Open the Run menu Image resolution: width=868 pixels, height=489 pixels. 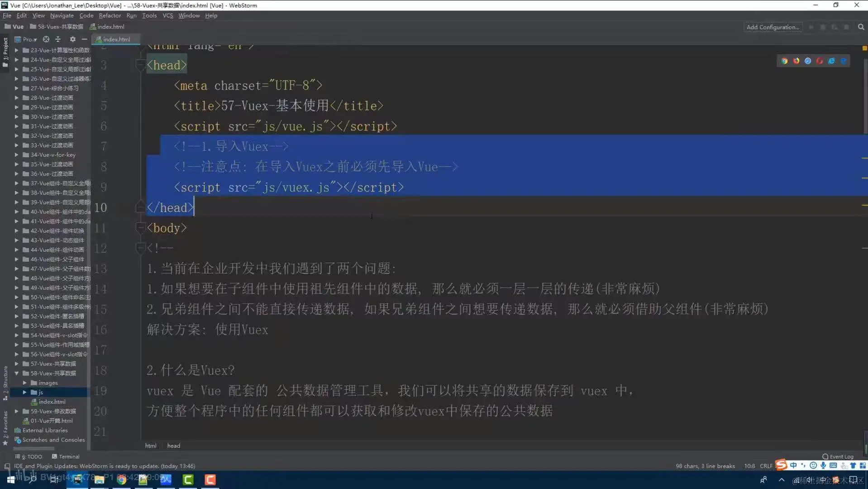pos(131,15)
